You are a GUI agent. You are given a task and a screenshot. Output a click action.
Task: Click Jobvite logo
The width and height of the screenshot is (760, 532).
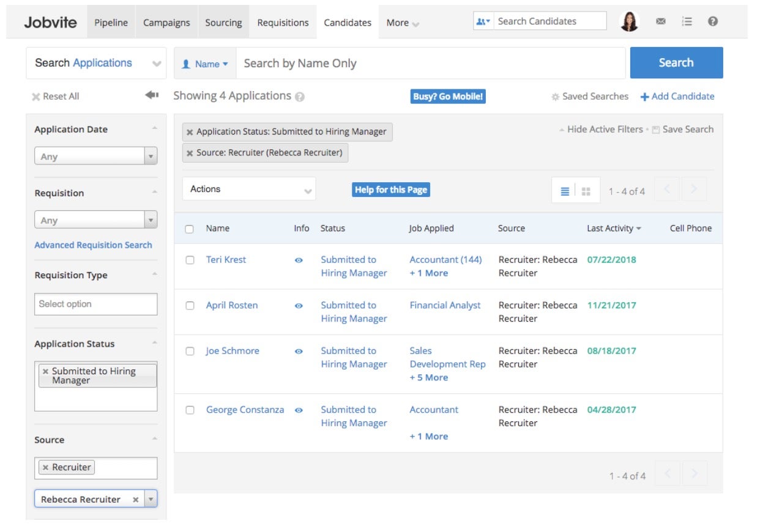tap(50, 23)
